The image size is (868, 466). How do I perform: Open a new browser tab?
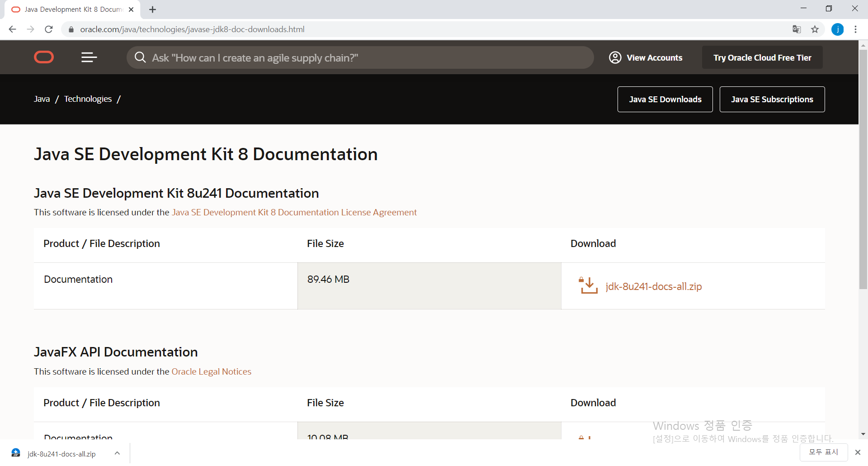pos(153,10)
